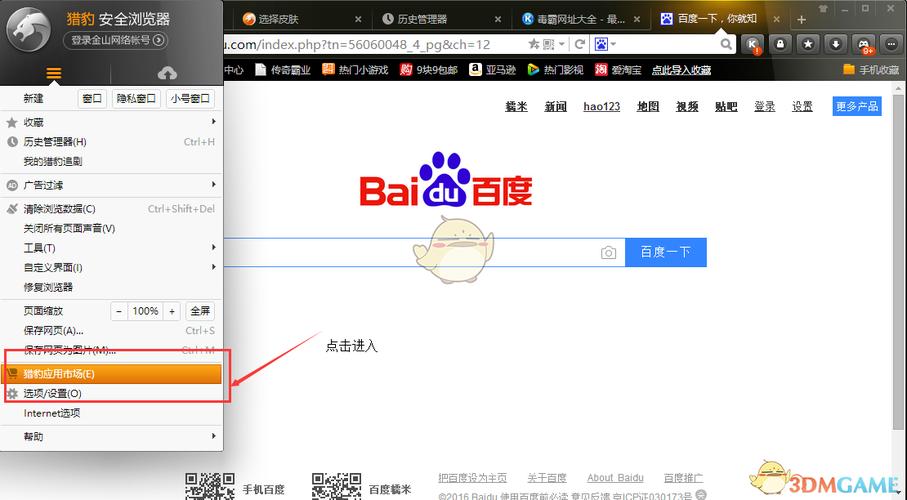Click the three-dots more tools button

[x=891, y=44]
